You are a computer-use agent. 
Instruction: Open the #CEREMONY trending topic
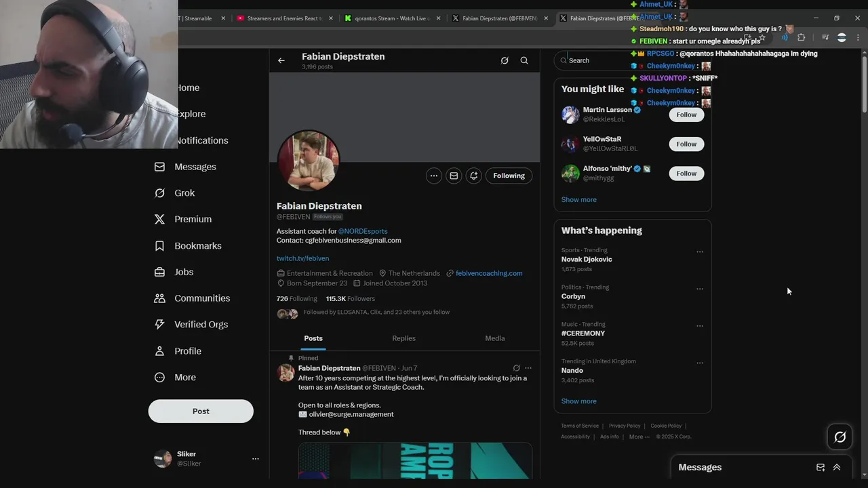pos(583,333)
